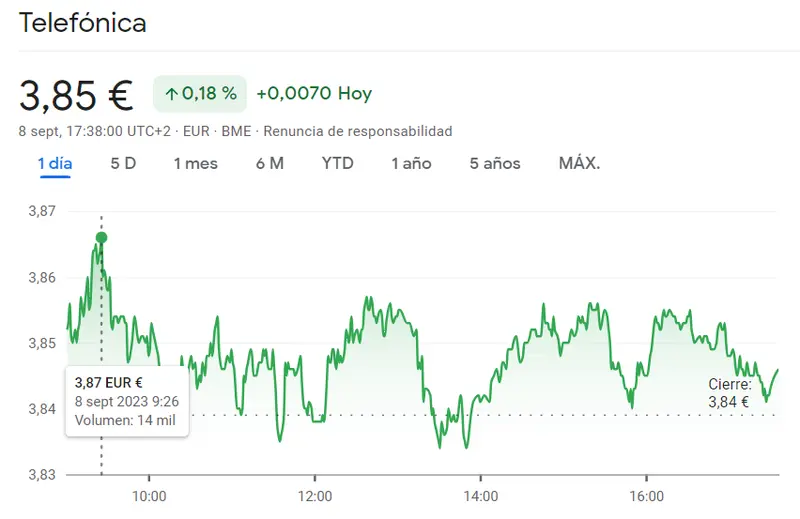View the 1 año range tab
This screenshot has height=519, width=800.
(x=411, y=163)
